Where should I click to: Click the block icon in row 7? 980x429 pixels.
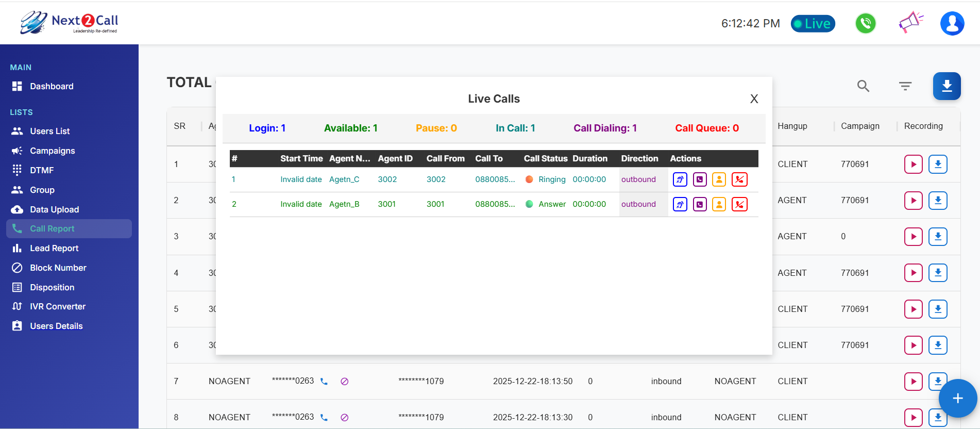pyautogui.click(x=345, y=382)
